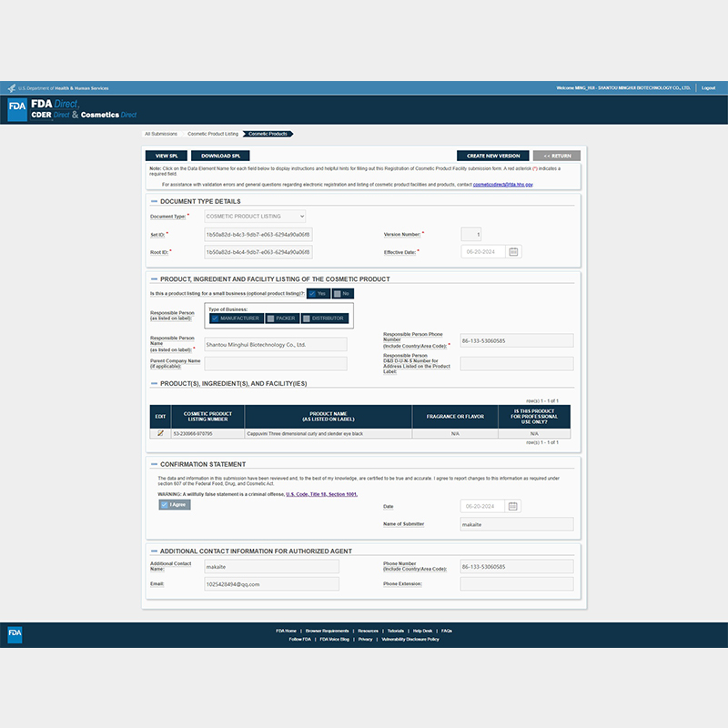Image resolution: width=728 pixels, height=728 pixels.
Task: Click the edit pencil icon in product row
Action: (160, 434)
